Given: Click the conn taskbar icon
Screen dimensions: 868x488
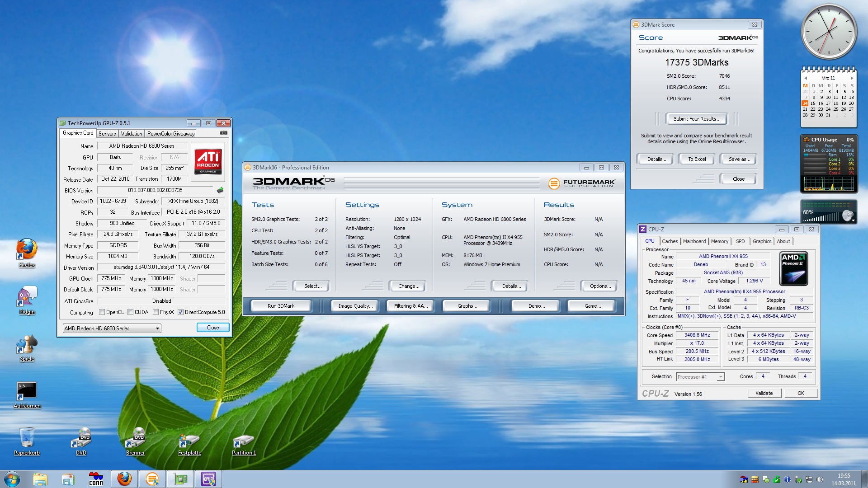Looking at the screenshot, I should (96, 479).
